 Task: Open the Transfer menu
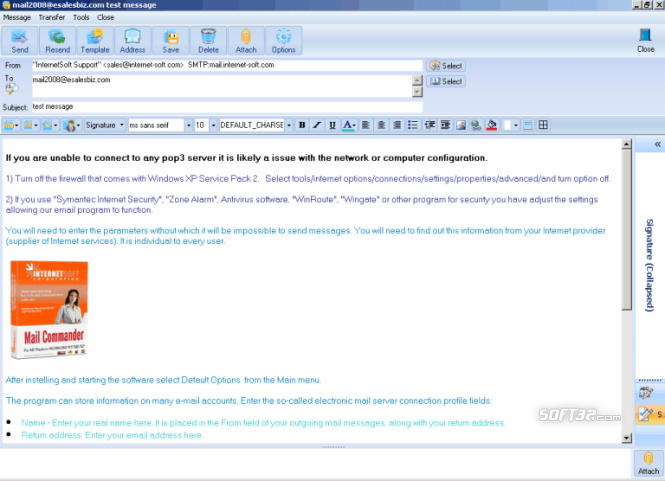(x=51, y=17)
